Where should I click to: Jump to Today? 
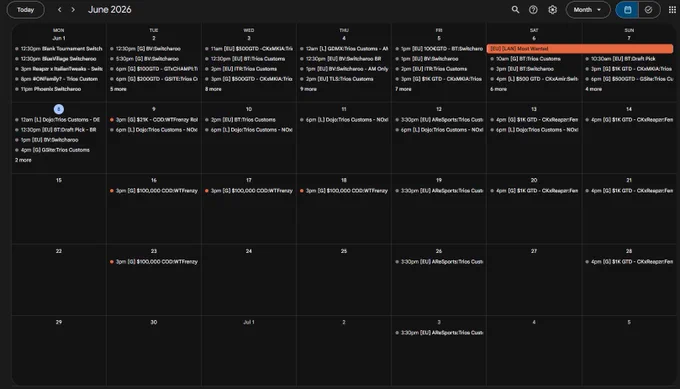(x=26, y=10)
